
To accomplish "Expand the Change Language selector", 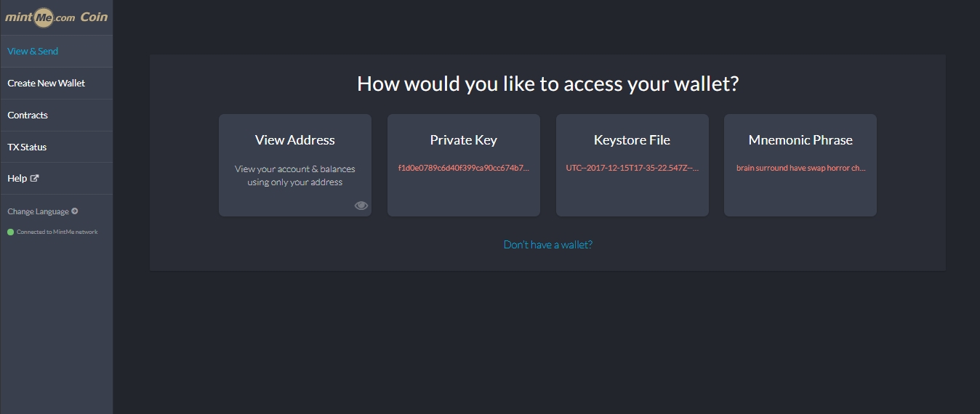I will [39, 212].
